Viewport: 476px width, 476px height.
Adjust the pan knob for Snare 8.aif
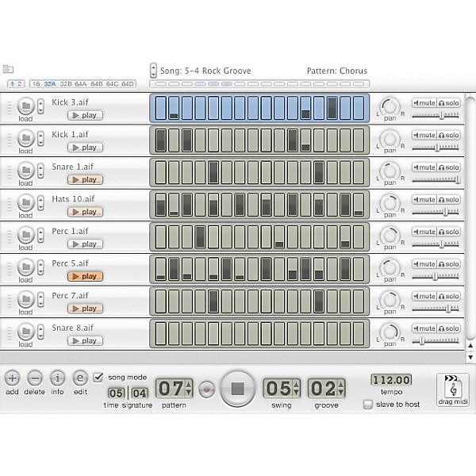(x=390, y=332)
